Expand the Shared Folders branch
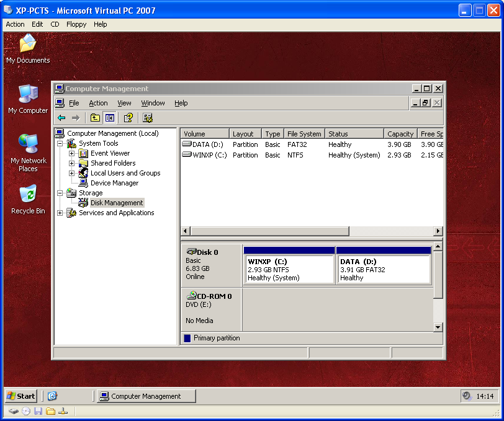This screenshot has height=421, width=504. click(x=71, y=164)
